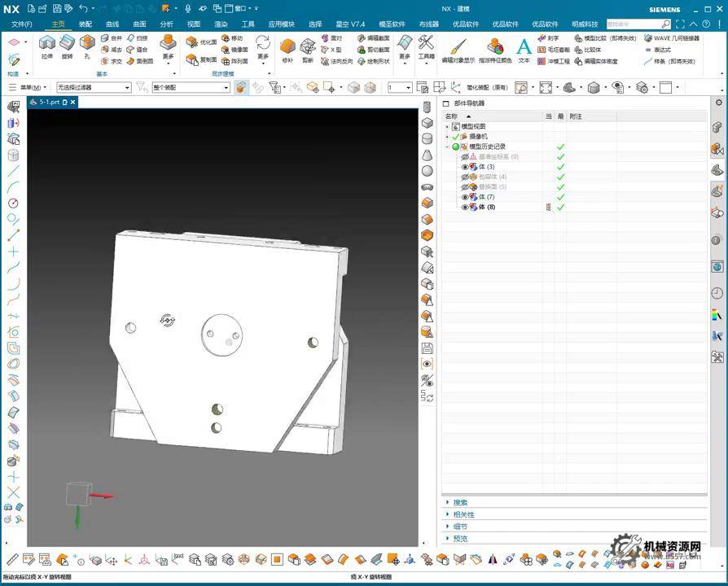The width and height of the screenshot is (728, 586).
Task: Click 编辑对象显示 brush icon
Action: 458,47
